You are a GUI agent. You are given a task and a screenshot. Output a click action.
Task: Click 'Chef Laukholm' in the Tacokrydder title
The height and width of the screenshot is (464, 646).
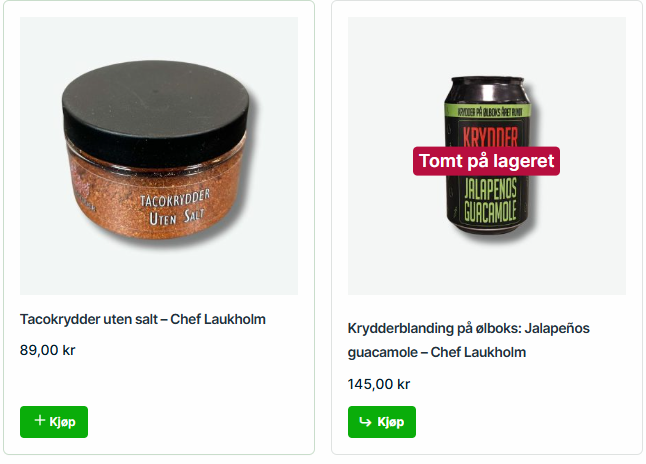pos(218,319)
